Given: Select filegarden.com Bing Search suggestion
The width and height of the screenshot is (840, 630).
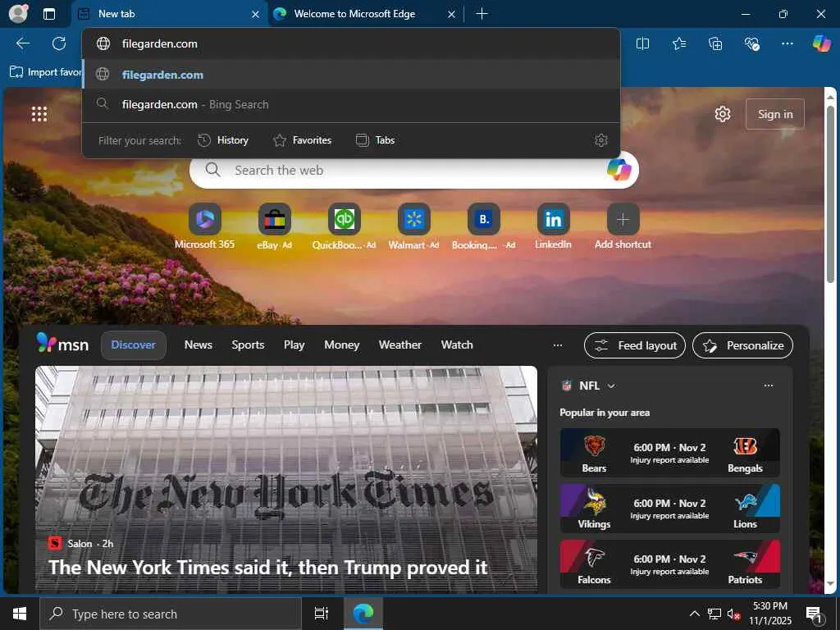Looking at the screenshot, I should click(351, 104).
